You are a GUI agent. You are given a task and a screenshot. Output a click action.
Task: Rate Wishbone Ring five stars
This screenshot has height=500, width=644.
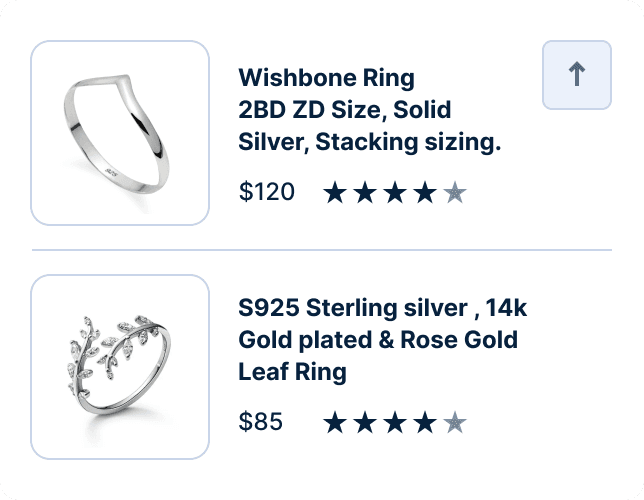(455, 192)
